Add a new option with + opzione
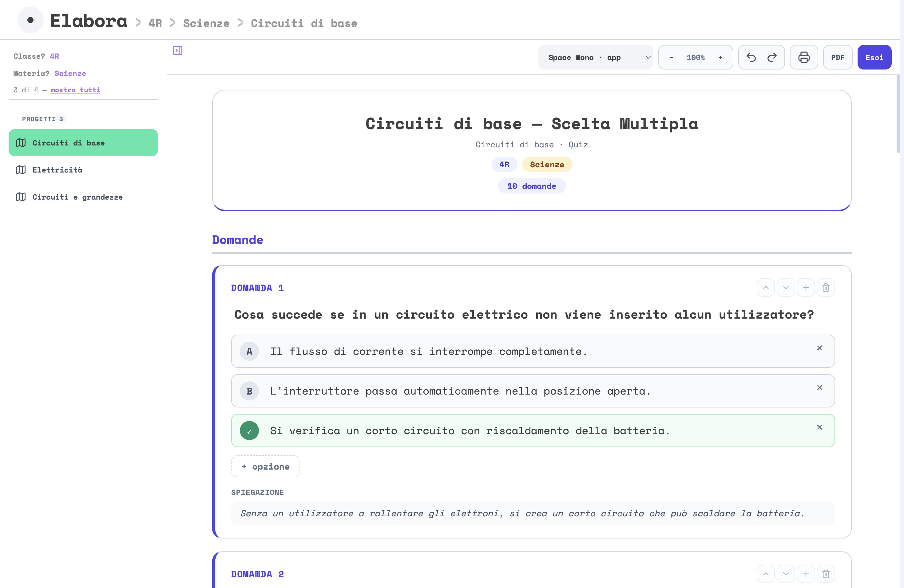904x588 pixels. [265, 467]
